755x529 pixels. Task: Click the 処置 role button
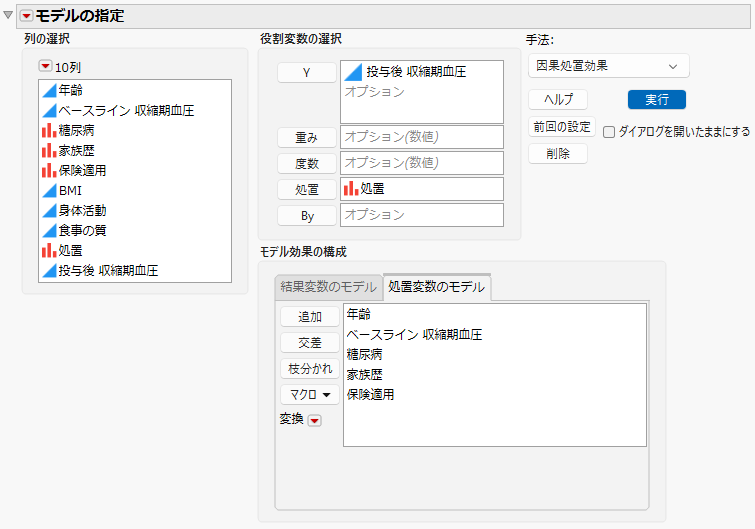[x=307, y=190]
